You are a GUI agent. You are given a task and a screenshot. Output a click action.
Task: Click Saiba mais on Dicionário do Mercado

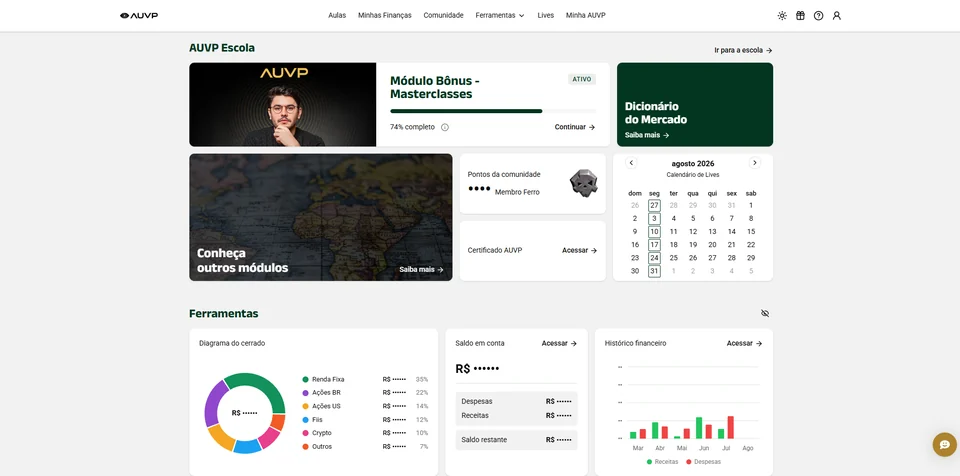647,135
